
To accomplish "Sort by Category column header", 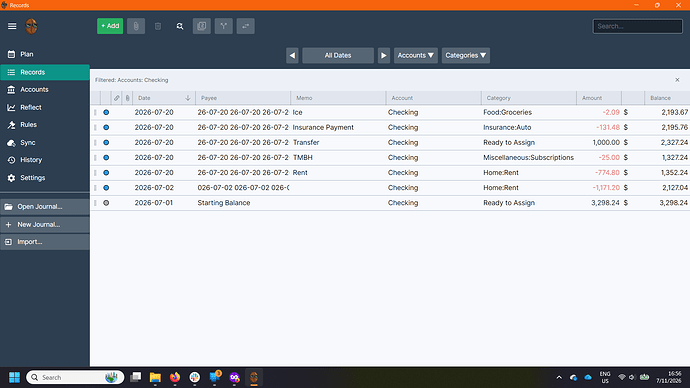I will click(529, 98).
